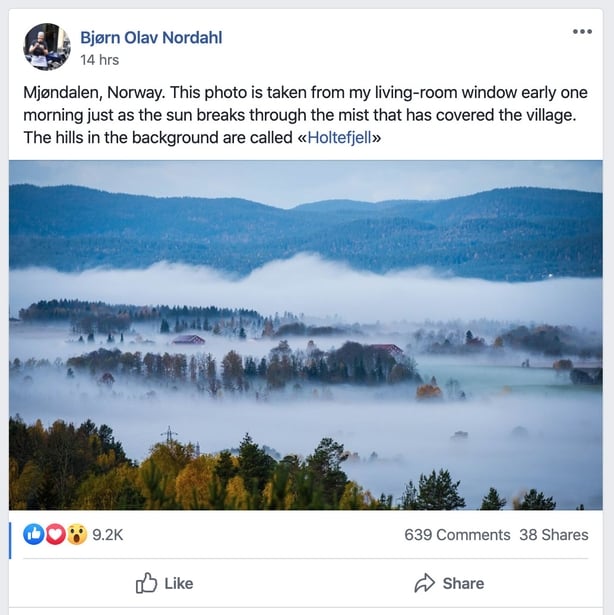Image resolution: width=614 pixels, height=615 pixels.
Task: Click the post caption paragraph text
Action: [x=300, y=115]
